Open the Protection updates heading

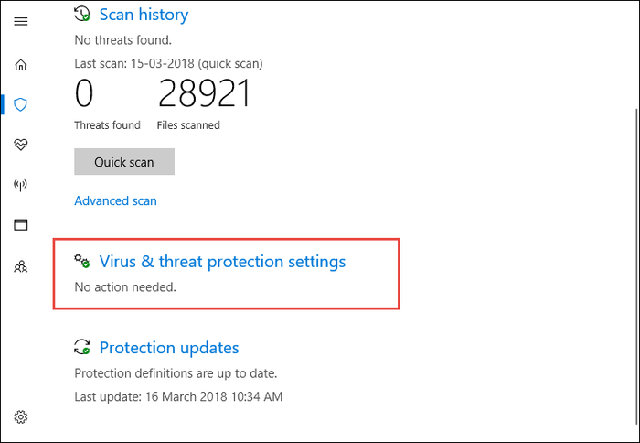coord(169,348)
